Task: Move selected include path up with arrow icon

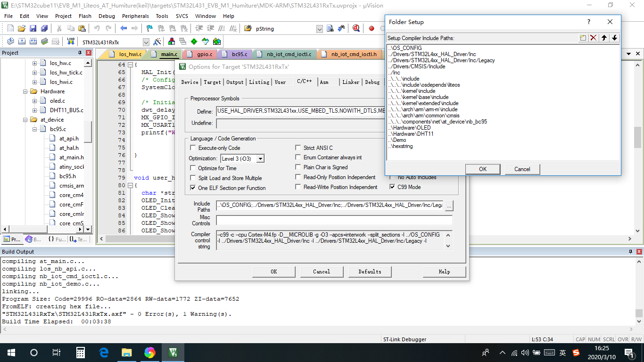Action: pos(604,38)
